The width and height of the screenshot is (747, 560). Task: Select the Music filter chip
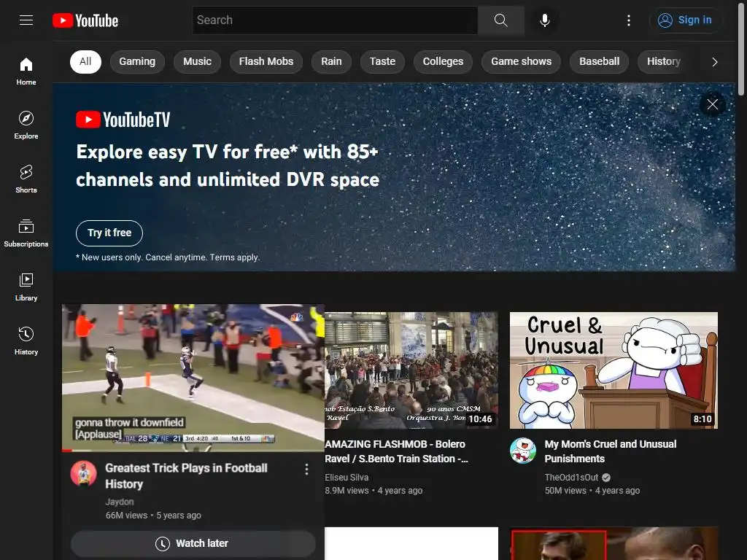197,61
